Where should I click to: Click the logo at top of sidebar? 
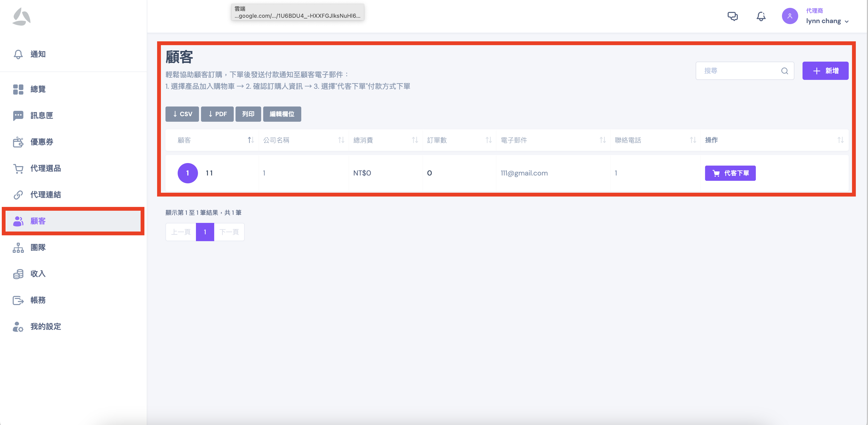click(x=21, y=17)
